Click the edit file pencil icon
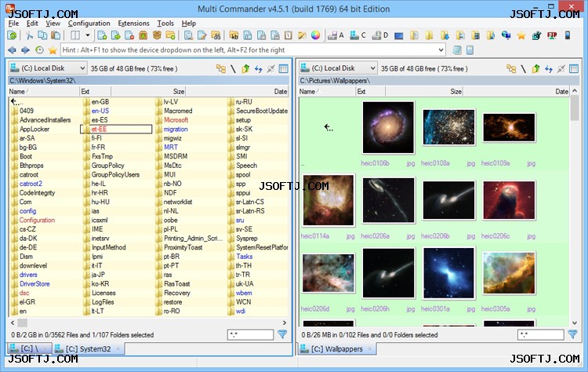This screenshot has width=588, height=372. pyautogui.click(x=202, y=35)
